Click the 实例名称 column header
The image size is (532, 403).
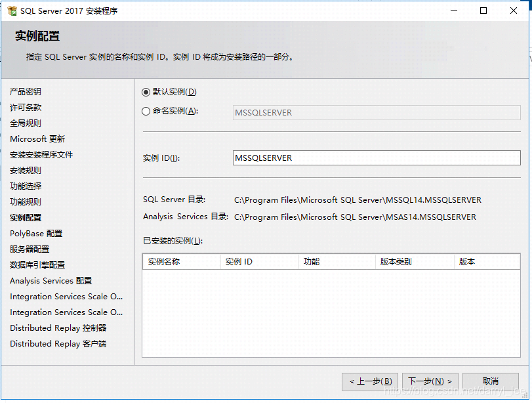[182, 262]
